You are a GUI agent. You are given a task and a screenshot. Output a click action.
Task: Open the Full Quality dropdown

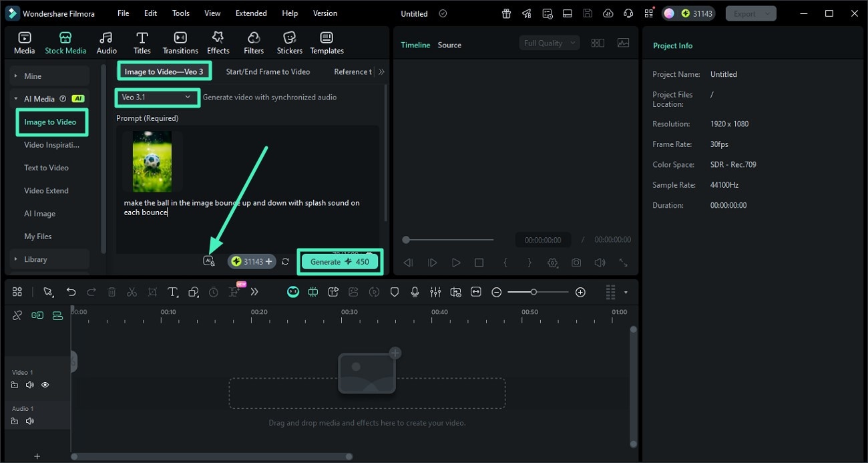(548, 42)
